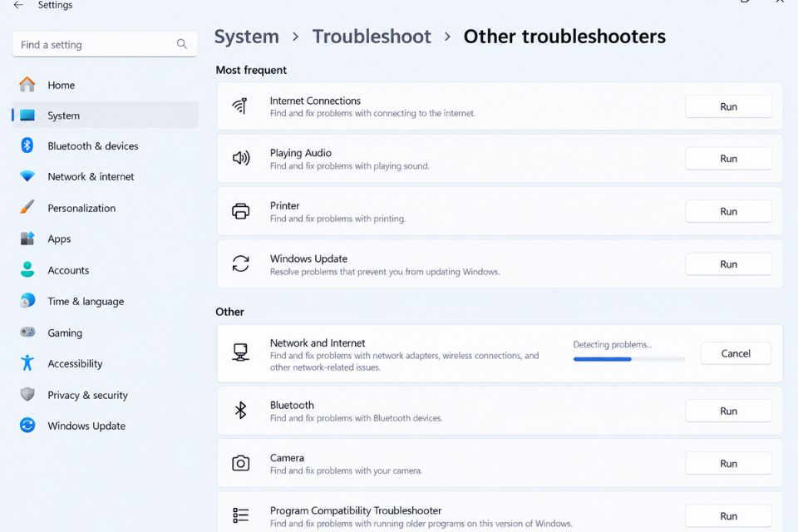
Task: Click the Accounts person icon
Action: click(x=27, y=269)
